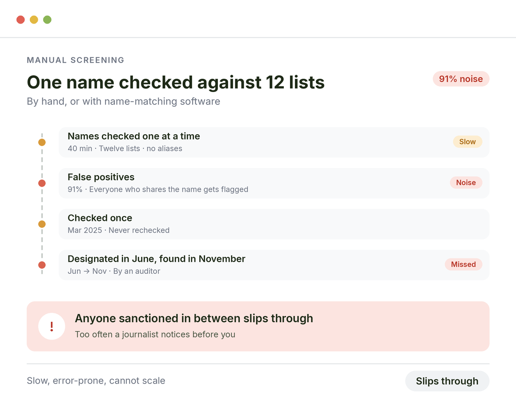Screen dimensions: 516x420
Task: Click the red exclamation alert icon
Action: (x=52, y=326)
